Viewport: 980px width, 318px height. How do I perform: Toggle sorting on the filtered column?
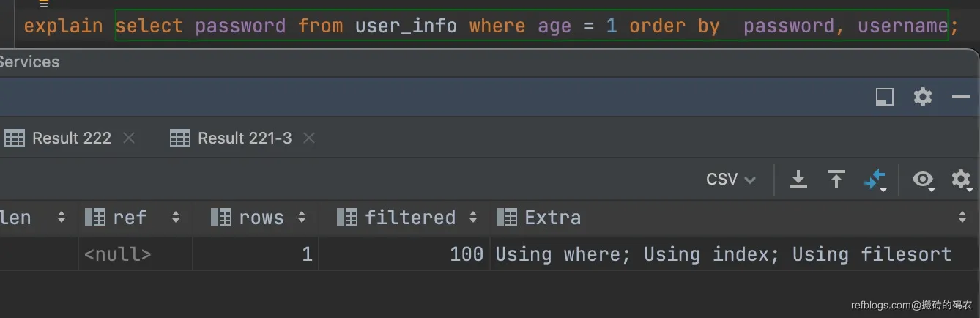pos(473,218)
